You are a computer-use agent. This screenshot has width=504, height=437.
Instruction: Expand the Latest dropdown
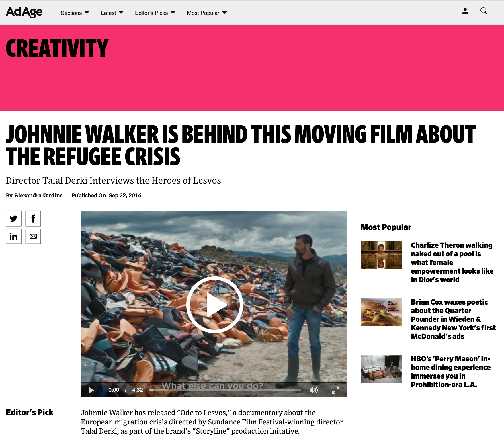point(112,13)
